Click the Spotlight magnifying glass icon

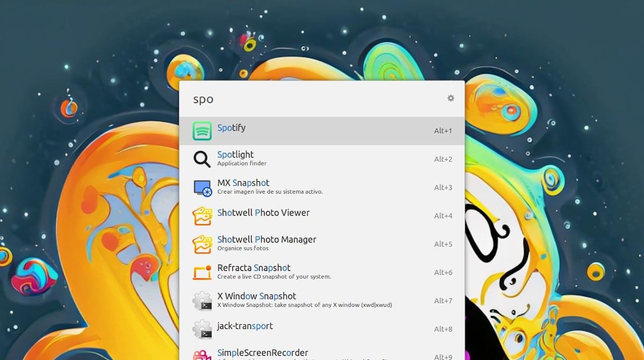[x=202, y=158]
